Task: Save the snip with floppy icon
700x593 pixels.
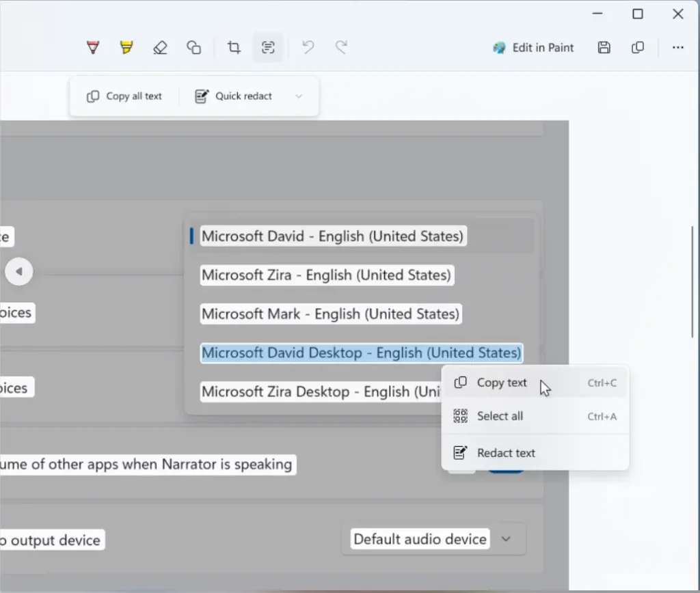Action: click(x=604, y=47)
